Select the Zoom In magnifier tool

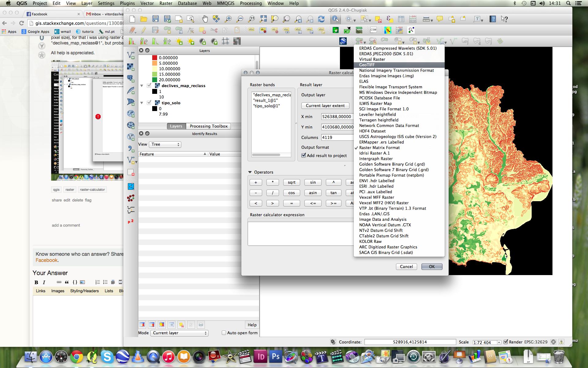228,19
